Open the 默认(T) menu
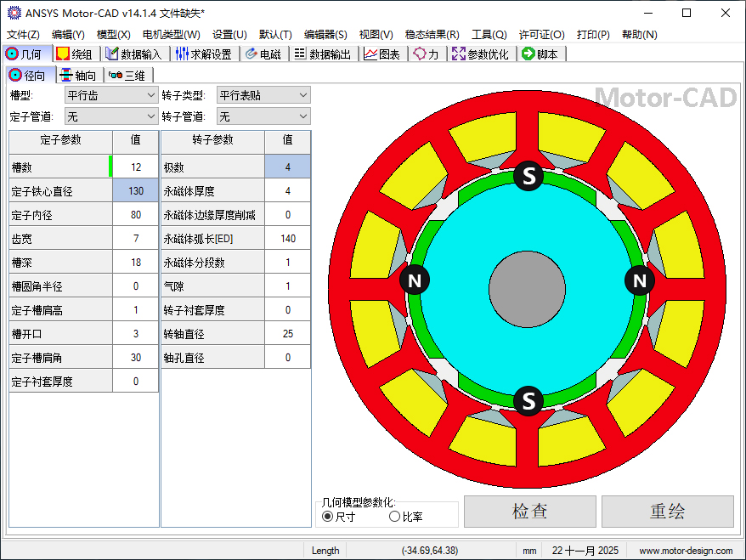 click(x=275, y=35)
